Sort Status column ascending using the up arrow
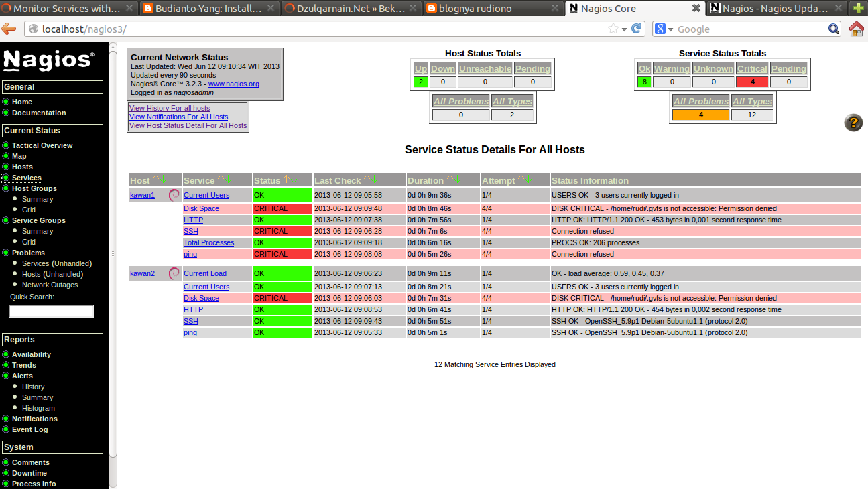Image resolution: width=868 pixels, height=489 pixels. (x=286, y=180)
